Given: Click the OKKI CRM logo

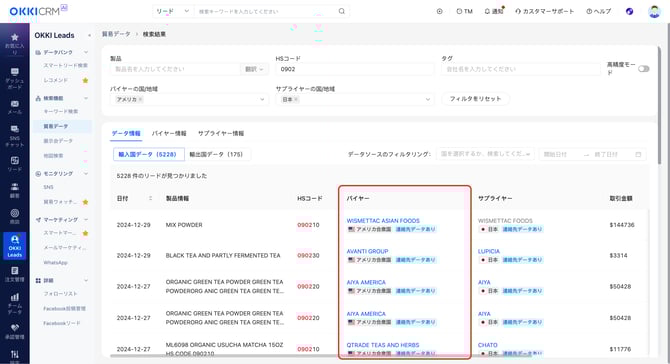Looking at the screenshot, I should click(38, 11).
